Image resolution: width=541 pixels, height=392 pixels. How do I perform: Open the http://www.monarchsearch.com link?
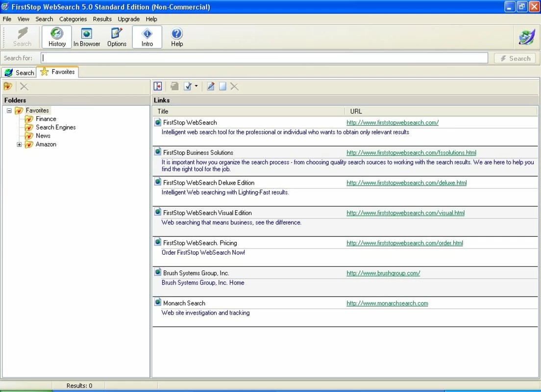tap(387, 303)
